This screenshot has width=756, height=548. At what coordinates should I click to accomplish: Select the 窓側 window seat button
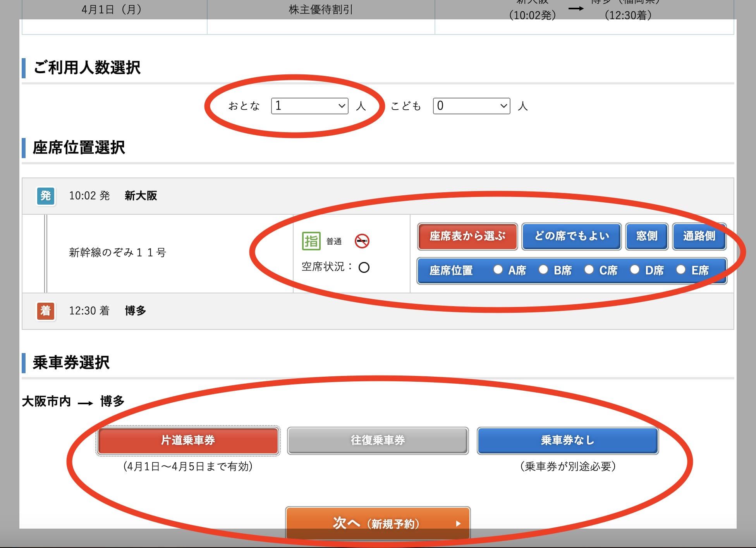coord(646,236)
